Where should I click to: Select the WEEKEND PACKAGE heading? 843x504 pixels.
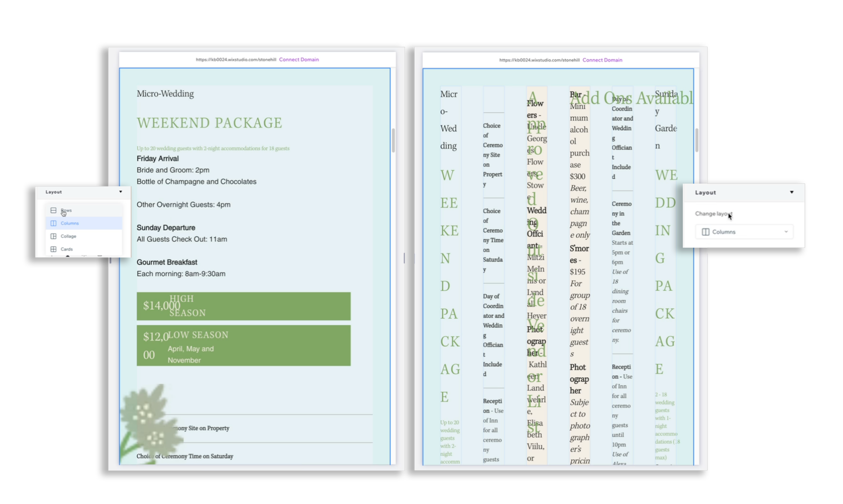click(209, 122)
